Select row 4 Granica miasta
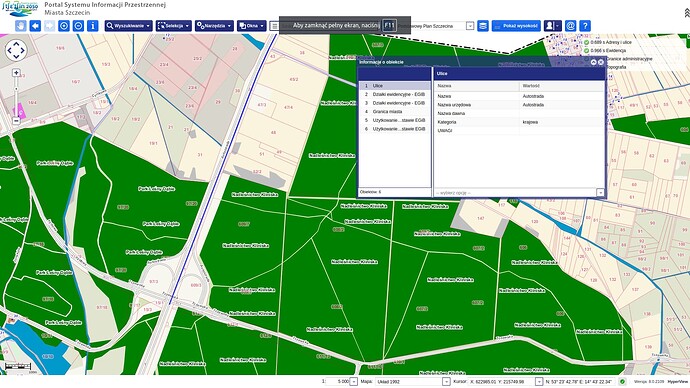 [x=395, y=112]
